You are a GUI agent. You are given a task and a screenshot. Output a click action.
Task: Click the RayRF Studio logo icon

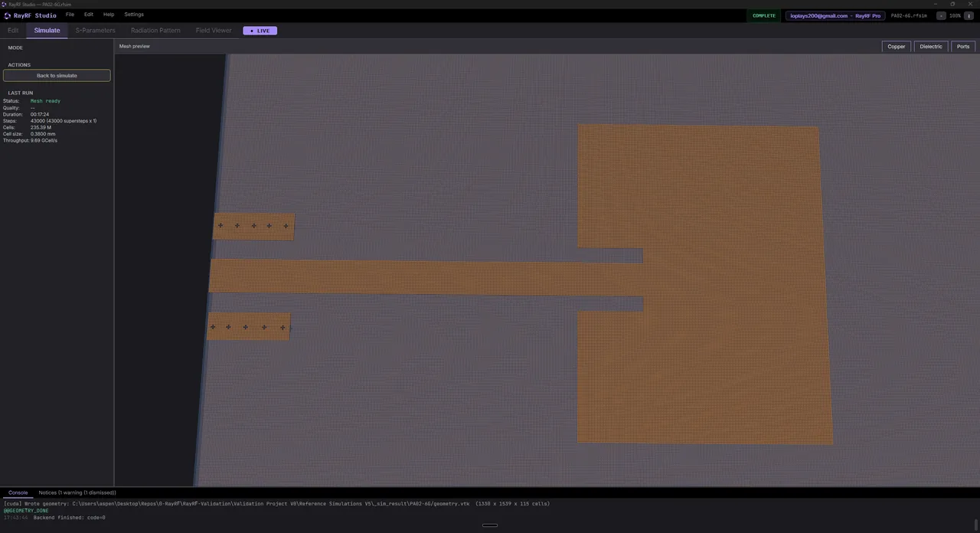[x=7, y=15]
